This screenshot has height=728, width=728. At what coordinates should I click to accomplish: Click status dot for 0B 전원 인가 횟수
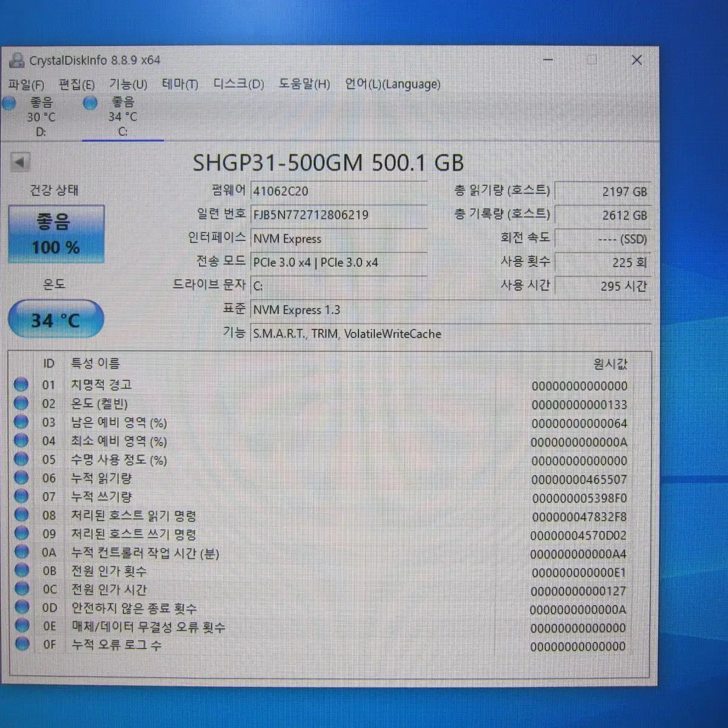click(x=22, y=570)
